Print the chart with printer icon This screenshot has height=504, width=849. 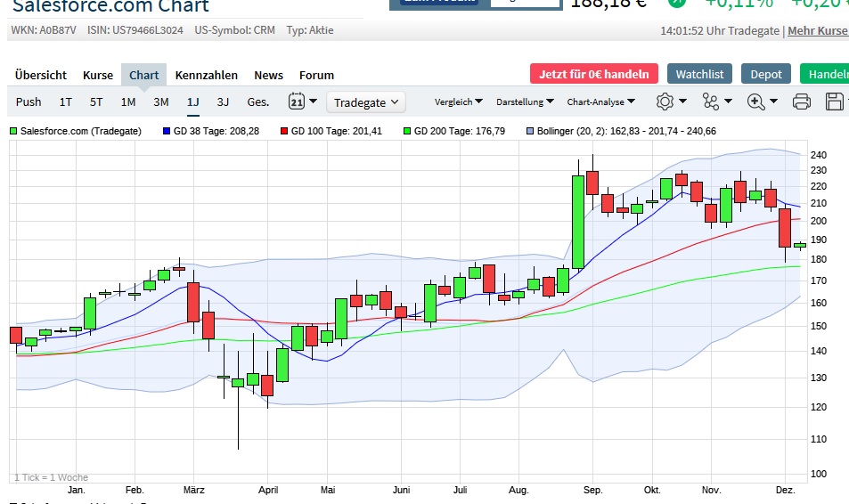pos(802,102)
